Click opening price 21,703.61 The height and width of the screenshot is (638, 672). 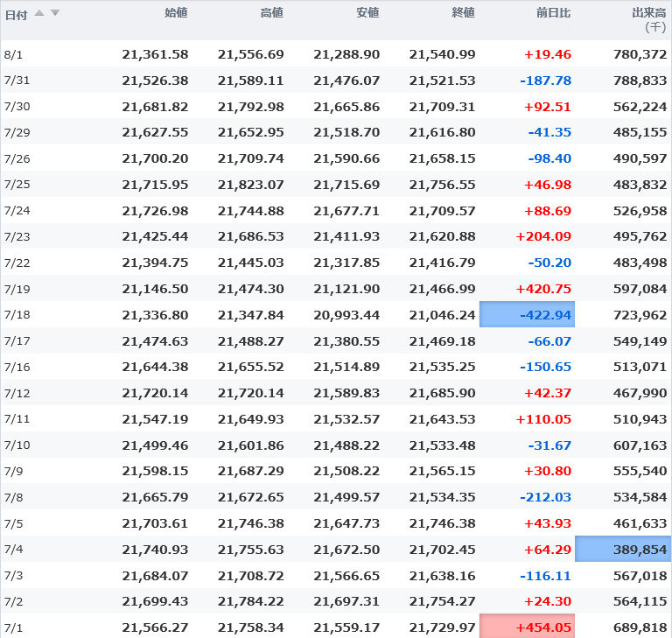pos(155,523)
